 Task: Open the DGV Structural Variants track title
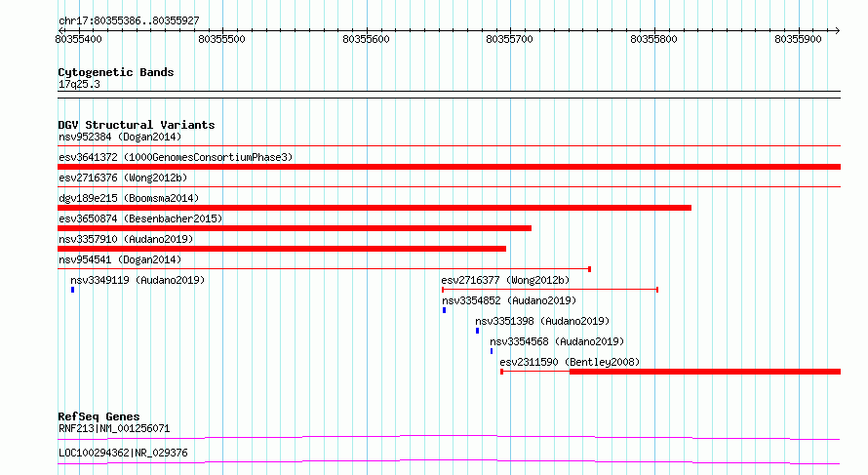coord(137,125)
